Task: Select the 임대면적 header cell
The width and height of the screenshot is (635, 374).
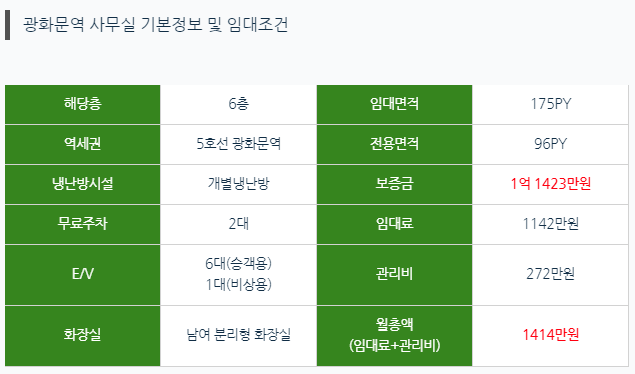Action: [394, 104]
